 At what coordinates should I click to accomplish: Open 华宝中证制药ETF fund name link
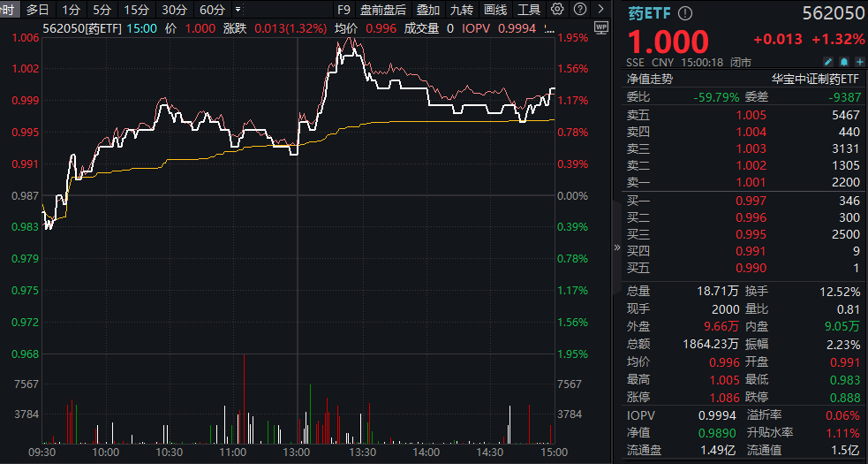pos(815,80)
